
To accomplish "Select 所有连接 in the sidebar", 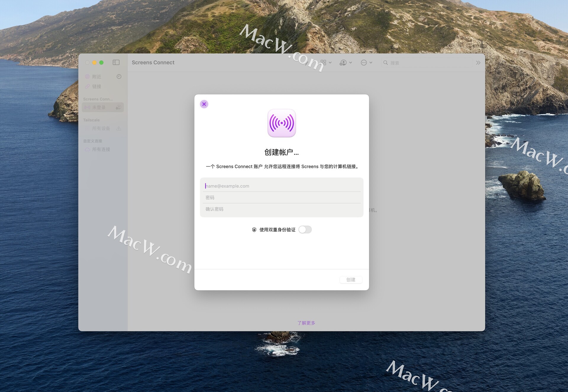I will (x=101, y=149).
